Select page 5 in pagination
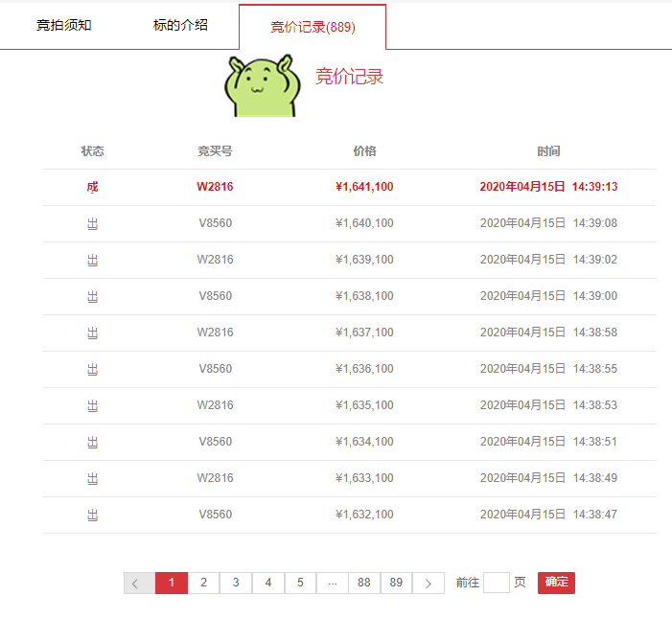Viewport: 672px width, 619px height. [x=300, y=583]
